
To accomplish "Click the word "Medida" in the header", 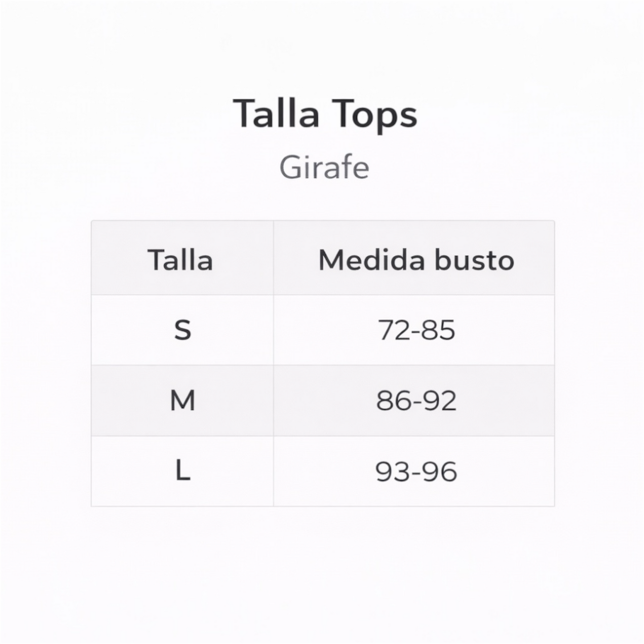I will tap(372, 260).
